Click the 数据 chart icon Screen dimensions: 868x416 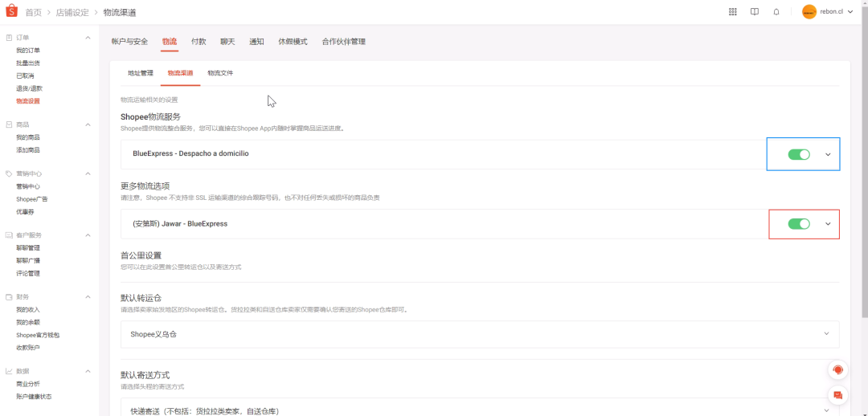click(9, 371)
